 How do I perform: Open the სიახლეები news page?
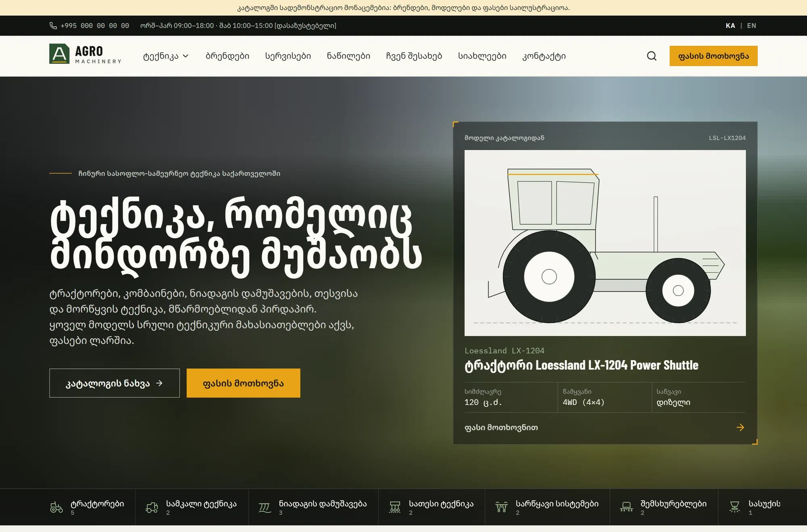click(482, 56)
